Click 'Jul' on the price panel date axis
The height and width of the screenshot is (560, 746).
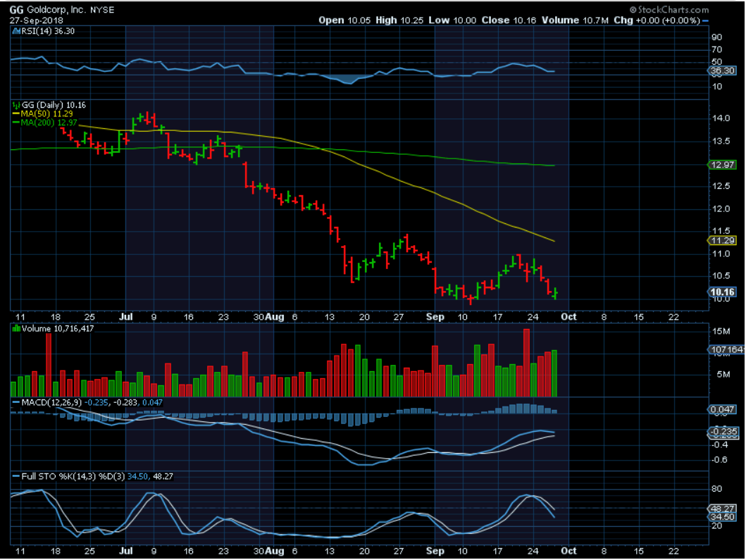125,317
